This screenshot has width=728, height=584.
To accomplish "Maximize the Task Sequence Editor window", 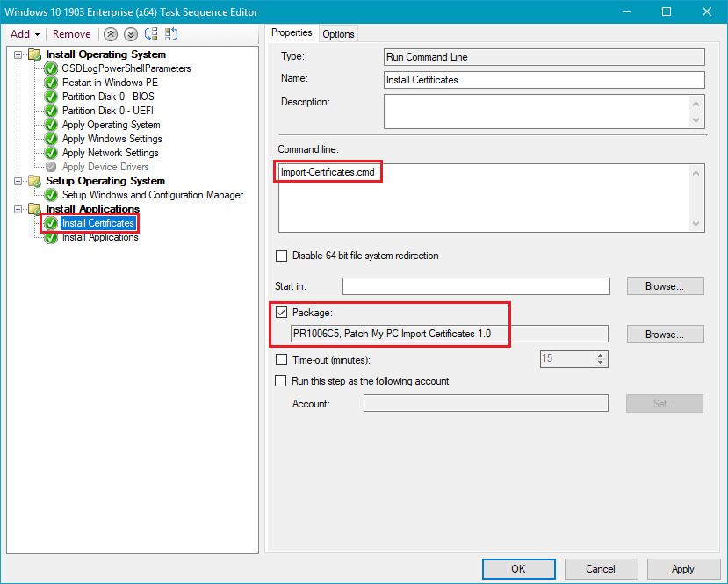I will point(667,11).
